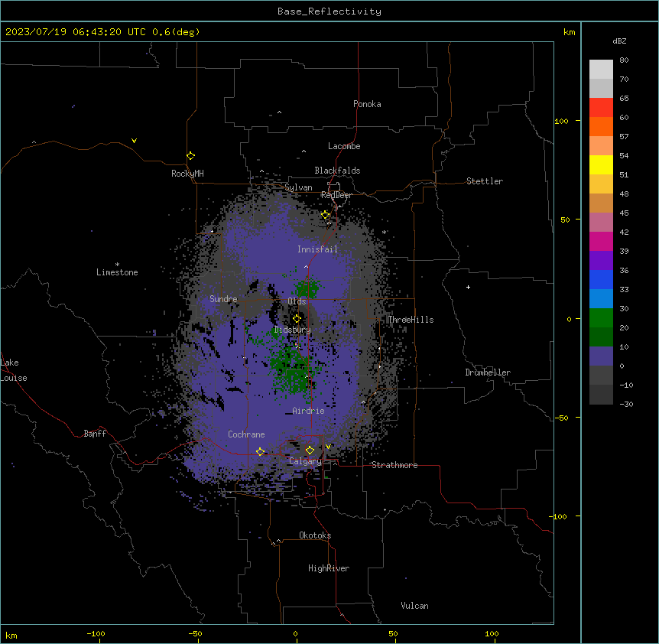This screenshot has width=659, height=644.
Task: Click the Banff label
Action: point(95,434)
